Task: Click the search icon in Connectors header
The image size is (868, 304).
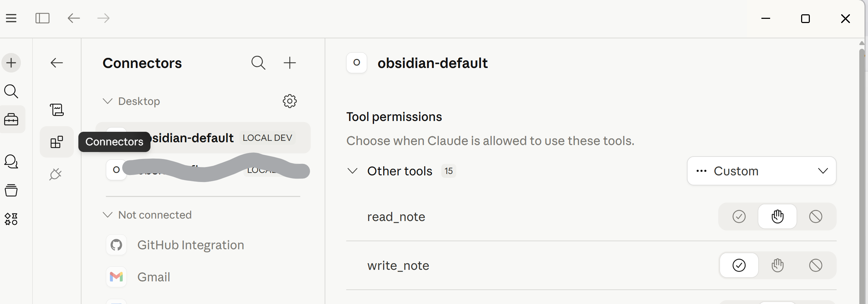Action: 258,63
